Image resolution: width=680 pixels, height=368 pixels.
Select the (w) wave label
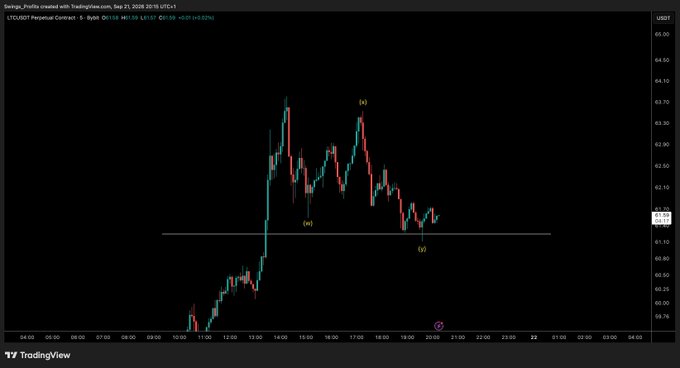(307, 223)
